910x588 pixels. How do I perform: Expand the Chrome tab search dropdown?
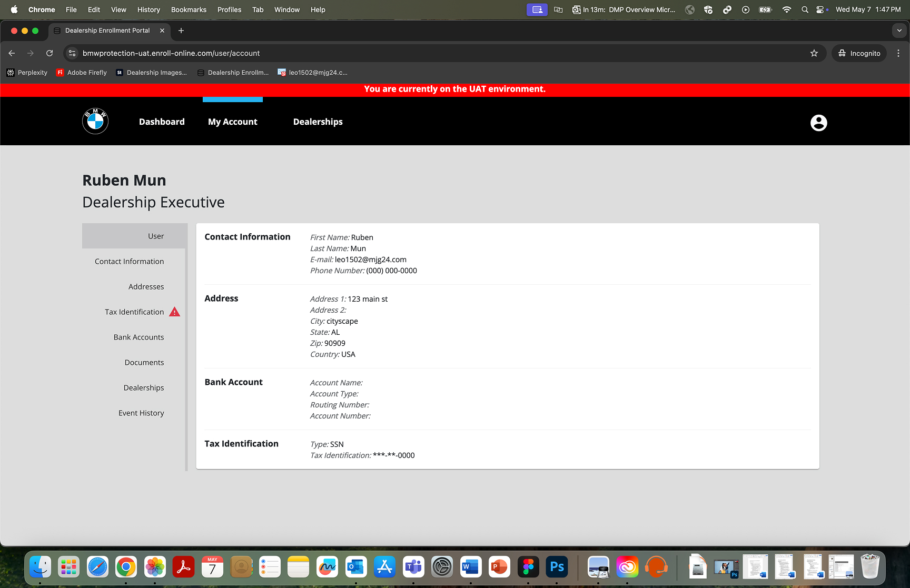pyautogui.click(x=899, y=31)
